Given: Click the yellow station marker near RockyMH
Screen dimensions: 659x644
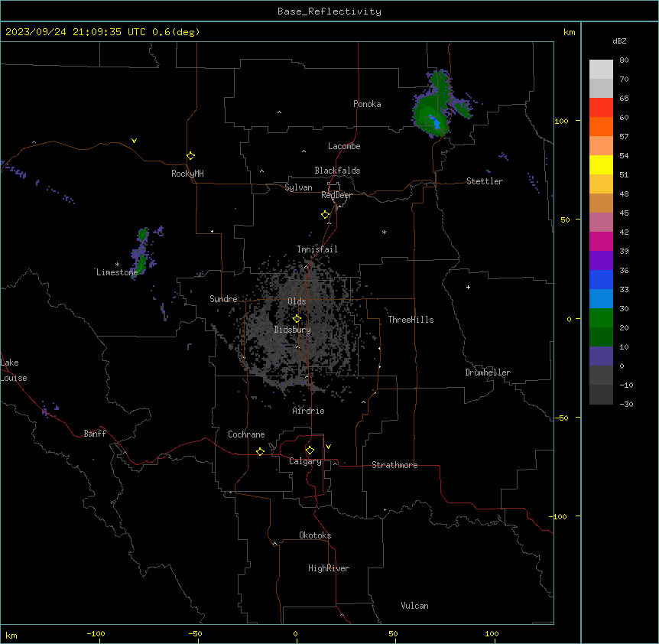Looking at the screenshot, I should (x=191, y=156).
